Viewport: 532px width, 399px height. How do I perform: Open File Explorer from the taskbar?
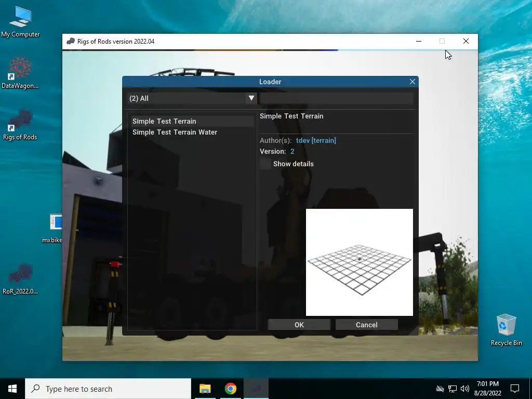pos(205,389)
